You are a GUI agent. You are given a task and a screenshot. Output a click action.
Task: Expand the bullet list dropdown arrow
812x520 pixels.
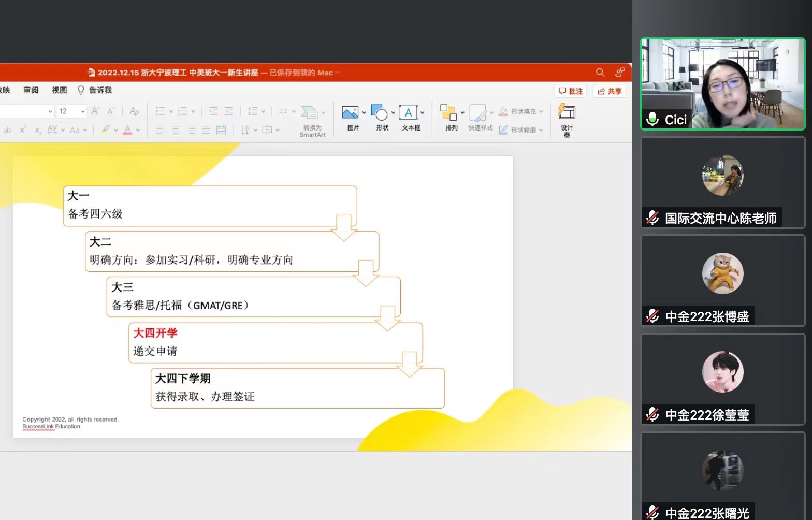pyautogui.click(x=171, y=111)
